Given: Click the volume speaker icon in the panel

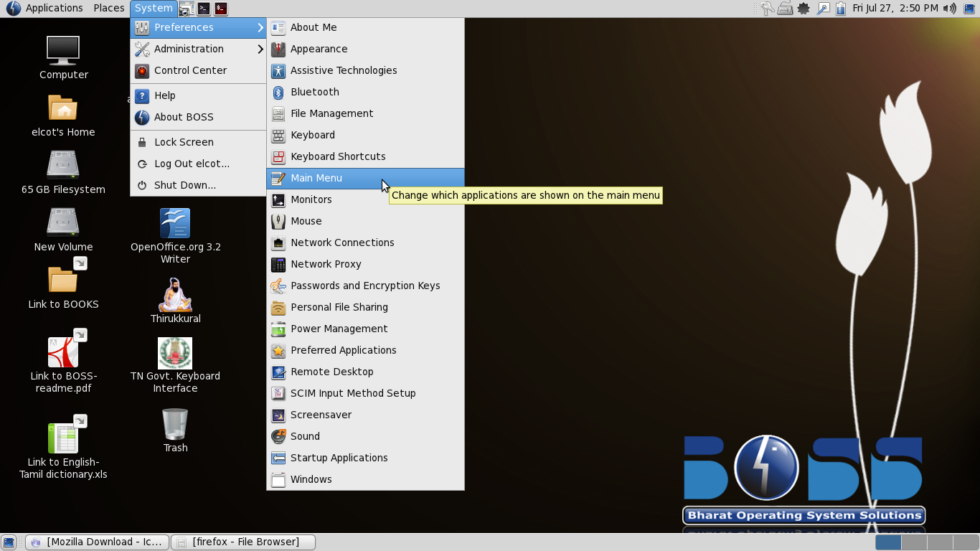Looking at the screenshot, I should coord(949,9).
